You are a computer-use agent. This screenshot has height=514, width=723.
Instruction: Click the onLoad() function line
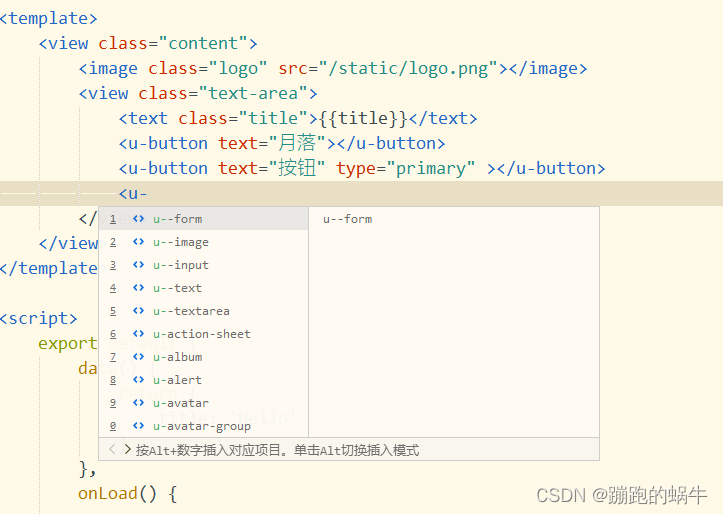pyautogui.click(x=127, y=494)
